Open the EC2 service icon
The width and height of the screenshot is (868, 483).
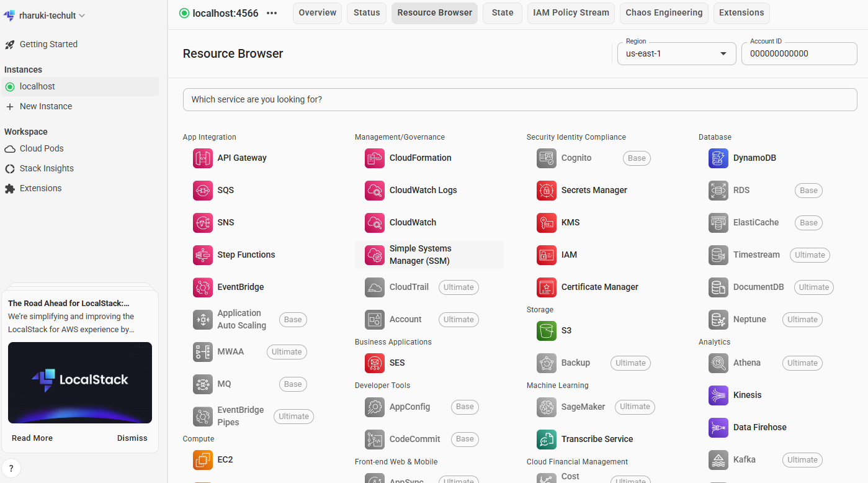[x=203, y=460]
